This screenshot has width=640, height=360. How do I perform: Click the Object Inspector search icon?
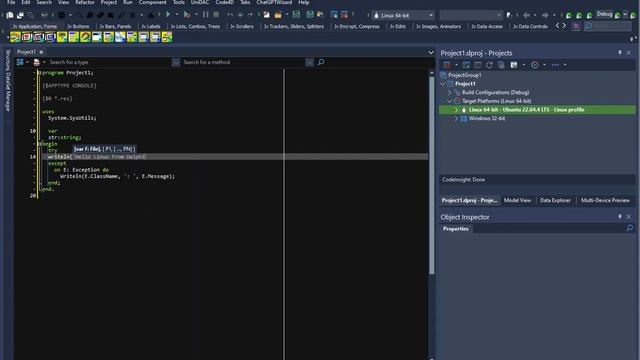tap(629, 228)
